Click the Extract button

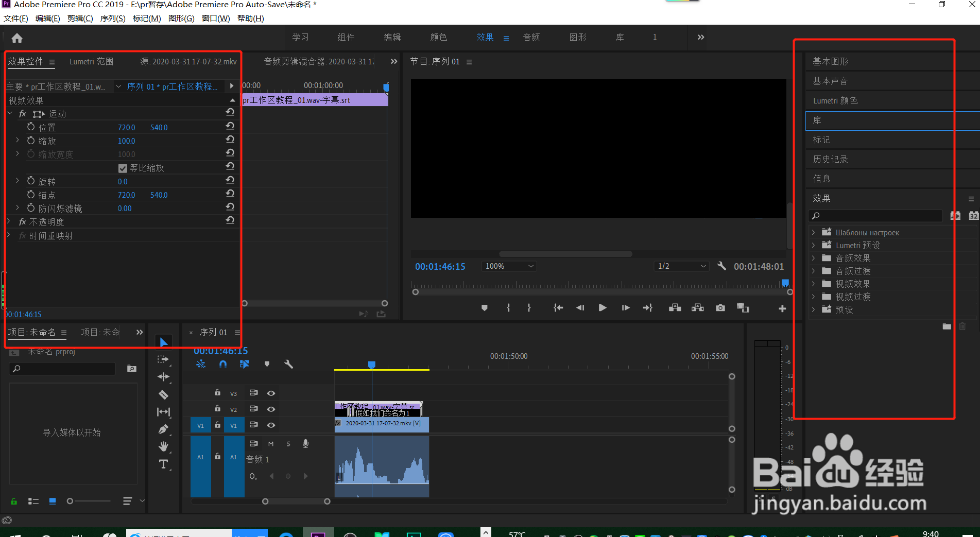point(697,308)
